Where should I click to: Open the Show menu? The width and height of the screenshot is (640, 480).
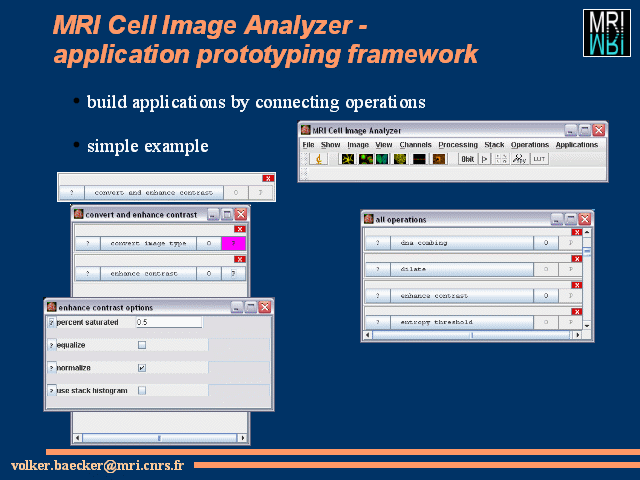pyautogui.click(x=330, y=144)
